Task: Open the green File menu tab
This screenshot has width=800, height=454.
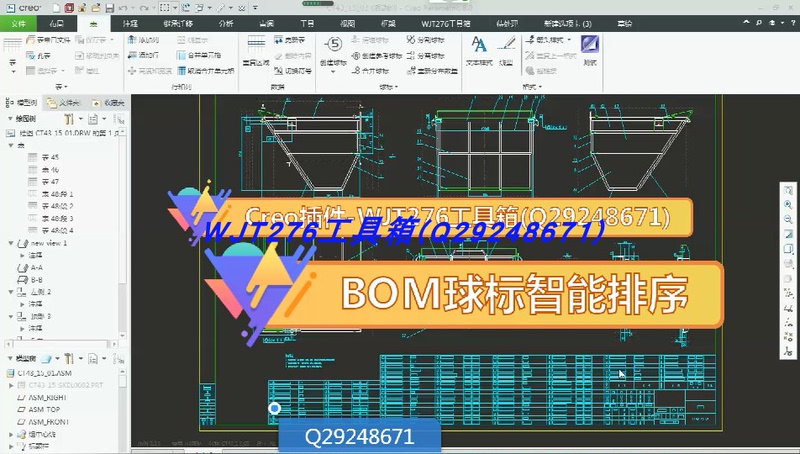Action: pos(18,23)
